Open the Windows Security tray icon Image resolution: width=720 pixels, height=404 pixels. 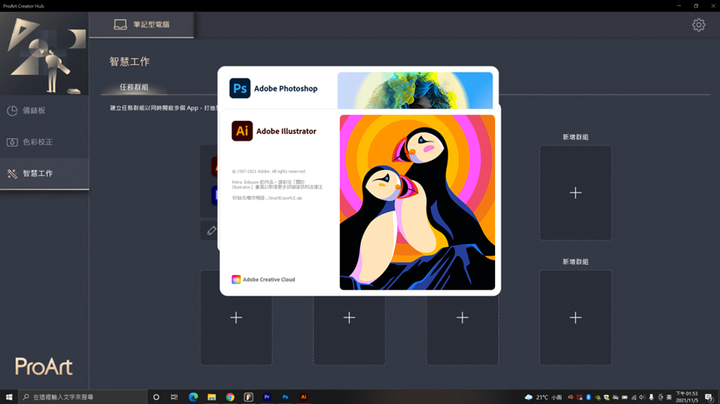click(x=606, y=397)
